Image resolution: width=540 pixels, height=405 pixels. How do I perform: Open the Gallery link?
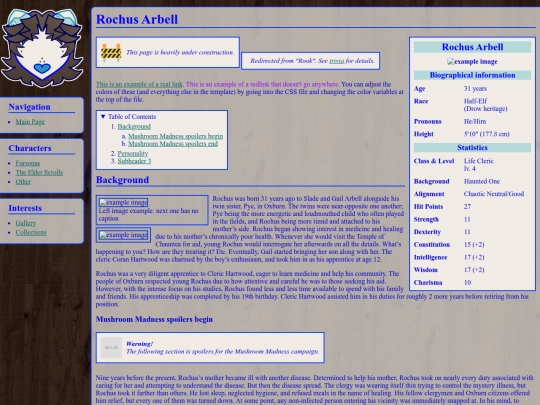(25, 223)
